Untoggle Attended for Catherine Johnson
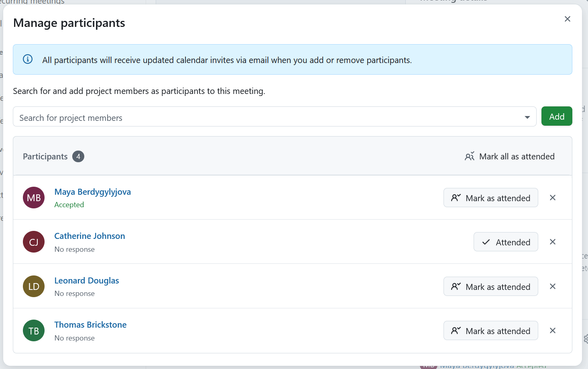The width and height of the screenshot is (588, 369). [x=505, y=242]
